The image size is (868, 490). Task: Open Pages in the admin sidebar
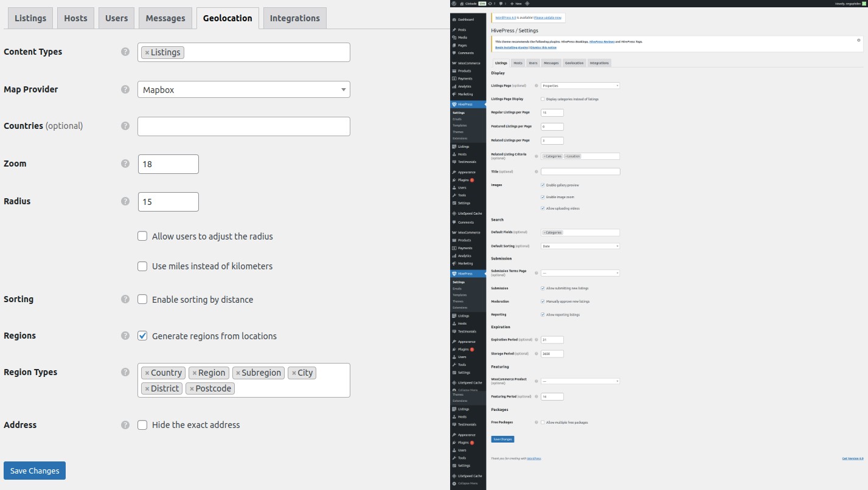[x=462, y=46]
